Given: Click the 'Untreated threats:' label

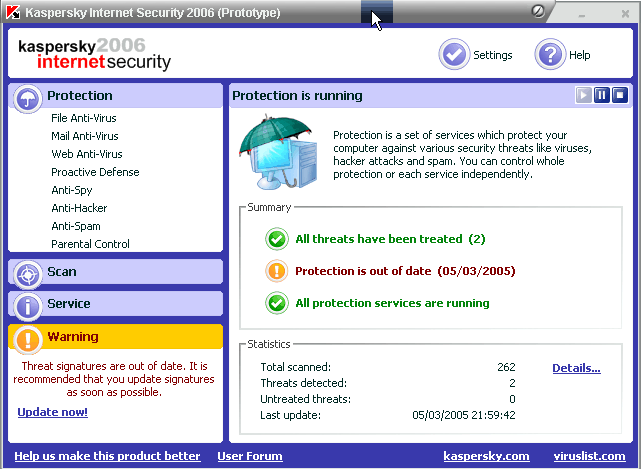Looking at the screenshot, I should [x=305, y=399].
